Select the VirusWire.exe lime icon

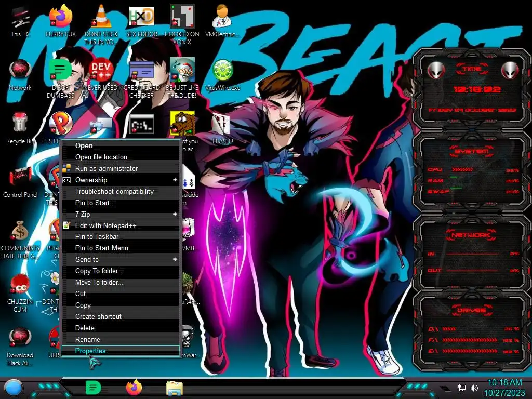(222, 75)
